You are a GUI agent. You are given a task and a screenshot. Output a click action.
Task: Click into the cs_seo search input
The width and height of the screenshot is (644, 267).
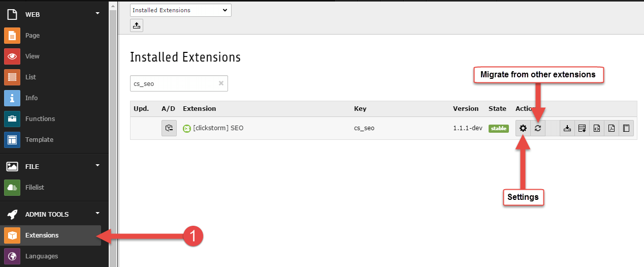point(173,83)
